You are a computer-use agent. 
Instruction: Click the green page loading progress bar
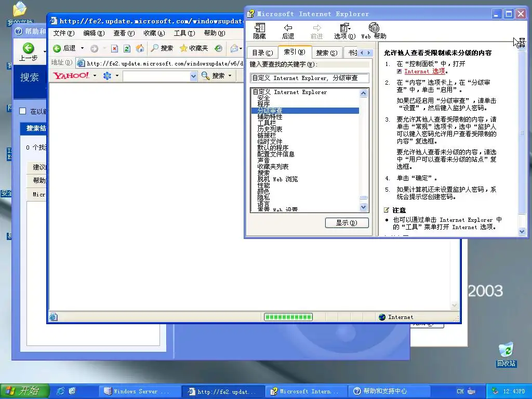click(x=288, y=317)
